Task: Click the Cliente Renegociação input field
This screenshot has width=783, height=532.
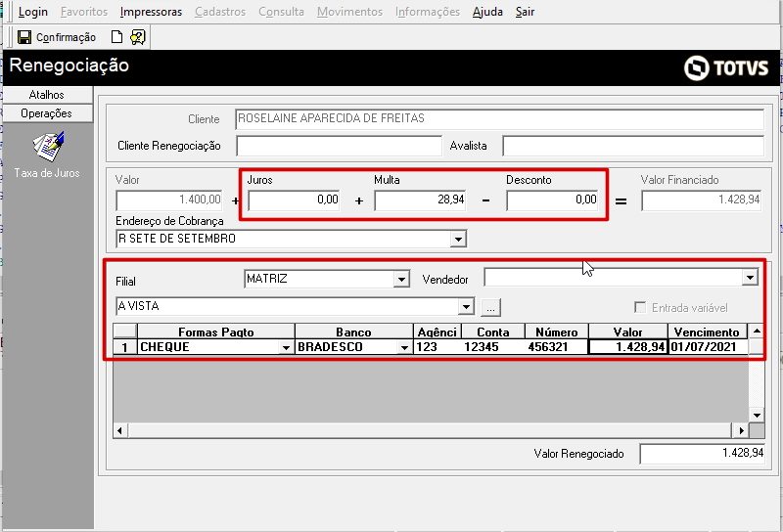Action: point(339,147)
